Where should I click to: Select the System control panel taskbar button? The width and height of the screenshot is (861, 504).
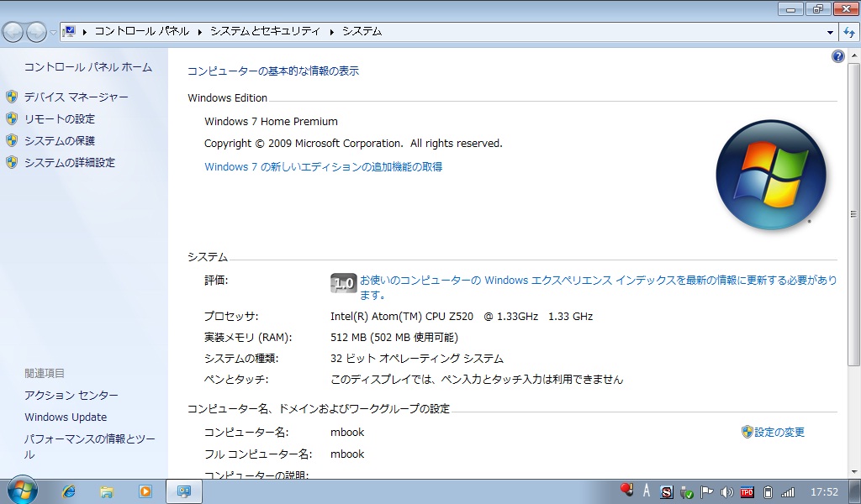point(184,491)
